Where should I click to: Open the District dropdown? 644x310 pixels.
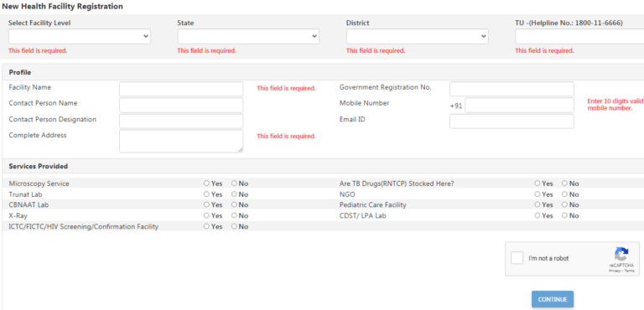[418, 37]
